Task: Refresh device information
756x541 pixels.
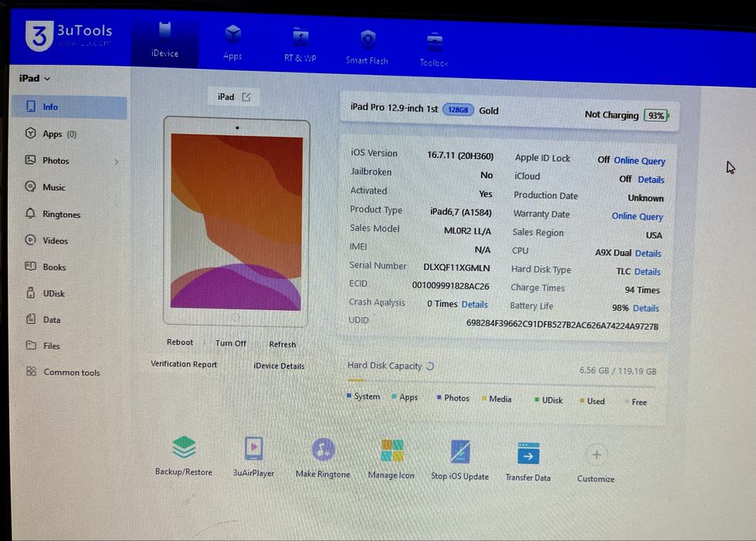Action: pos(282,344)
